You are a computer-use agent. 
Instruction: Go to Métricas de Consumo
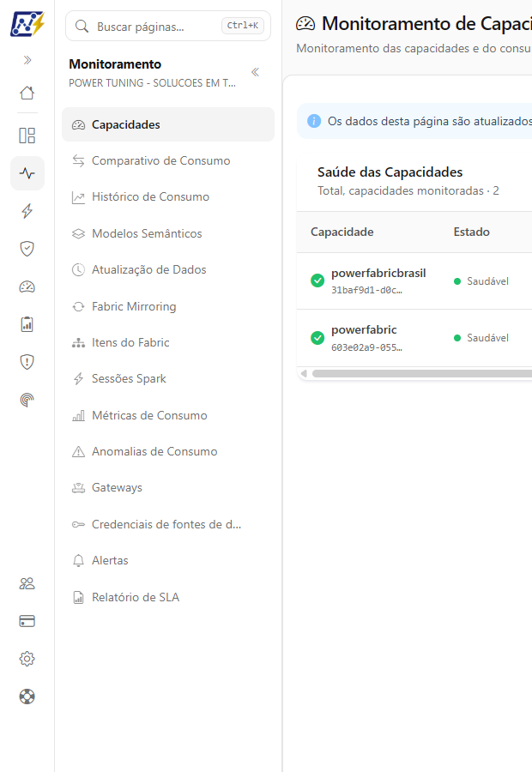pyautogui.click(x=168, y=415)
